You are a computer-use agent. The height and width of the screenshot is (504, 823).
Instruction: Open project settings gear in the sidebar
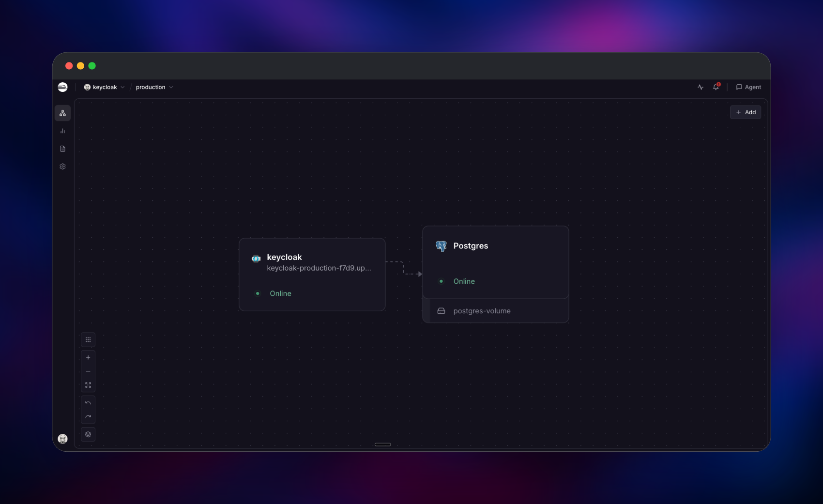click(62, 167)
